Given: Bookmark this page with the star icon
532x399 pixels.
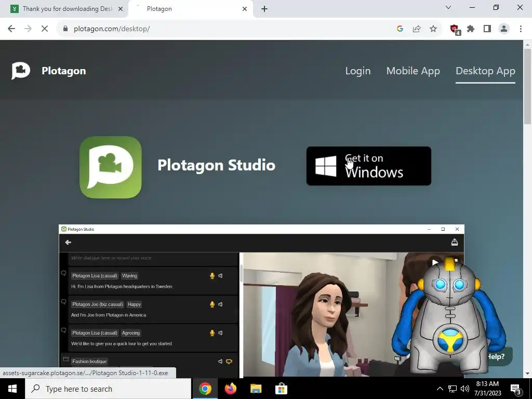Looking at the screenshot, I should 433,29.
